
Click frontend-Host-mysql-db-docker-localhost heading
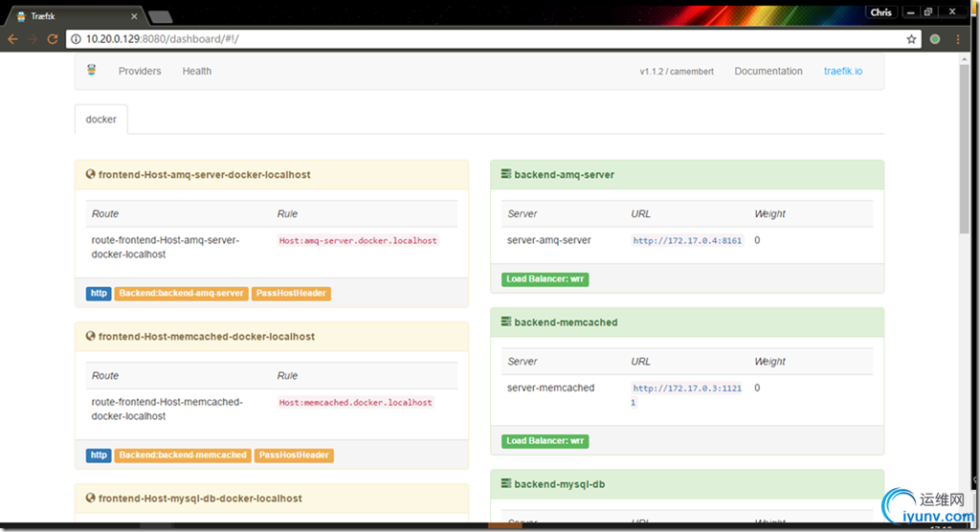(x=200, y=499)
